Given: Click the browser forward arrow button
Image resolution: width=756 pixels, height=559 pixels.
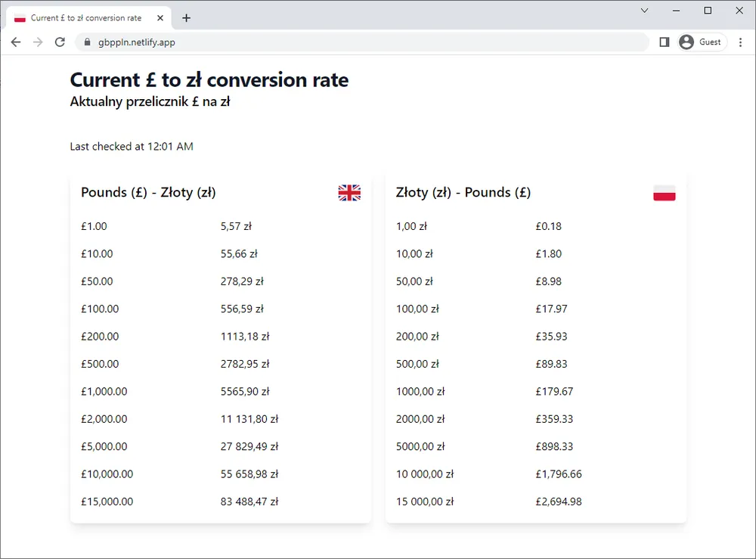Looking at the screenshot, I should (38, 42).
